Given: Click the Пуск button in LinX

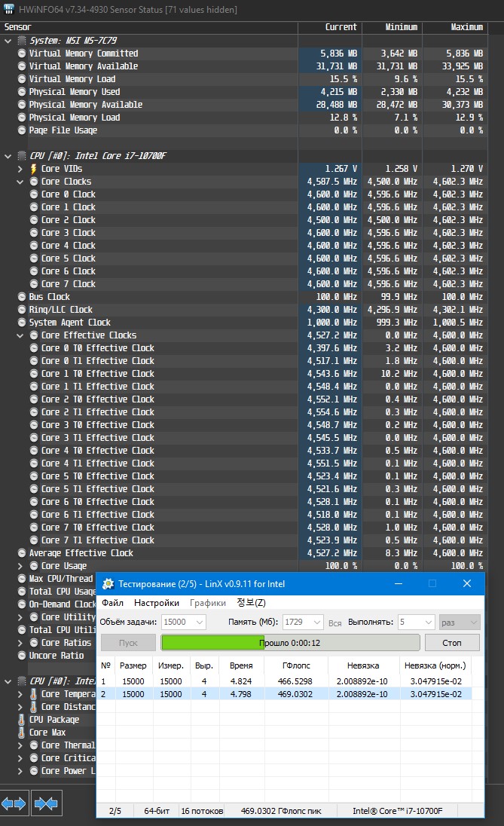Looking at the screenshot, I should click(128, 643).
